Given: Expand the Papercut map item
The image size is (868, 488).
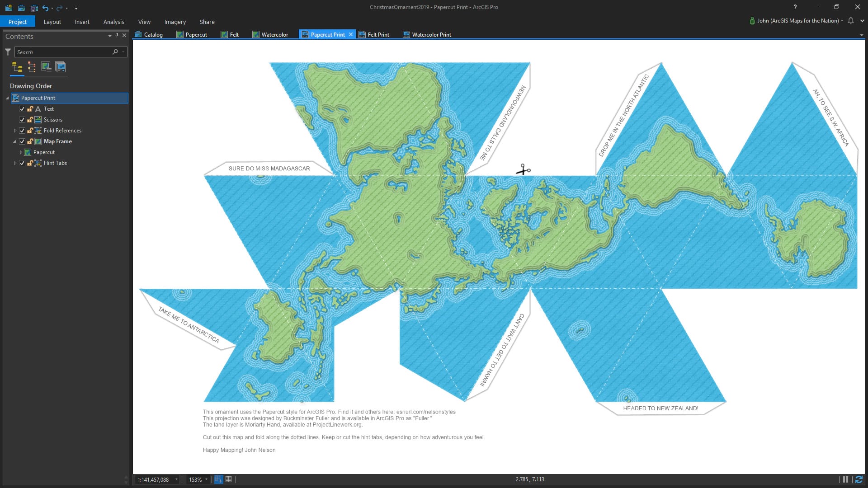Looking at the screenshot, I should [21, 152].
